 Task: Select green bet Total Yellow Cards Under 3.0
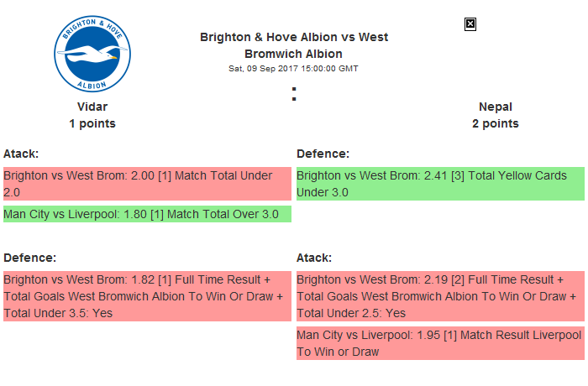pos(440,184)
